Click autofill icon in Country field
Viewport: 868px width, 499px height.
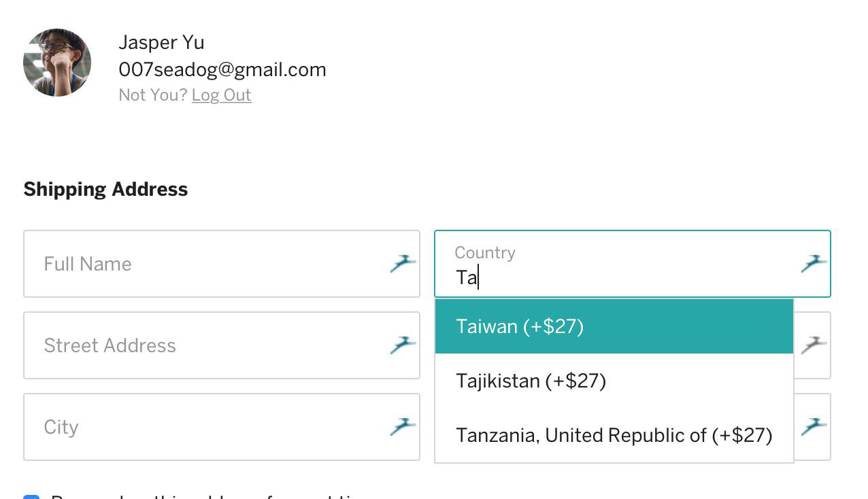(814, 263)
